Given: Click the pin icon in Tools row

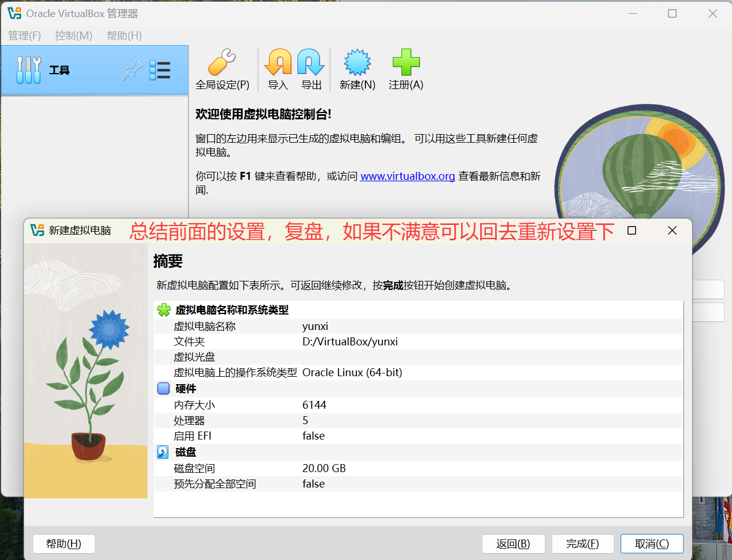Looking at the screenshot, I should click(132, 70).
